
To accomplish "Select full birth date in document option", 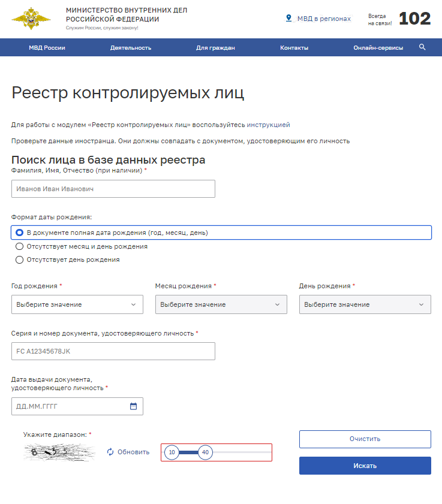I will [20, 233].
